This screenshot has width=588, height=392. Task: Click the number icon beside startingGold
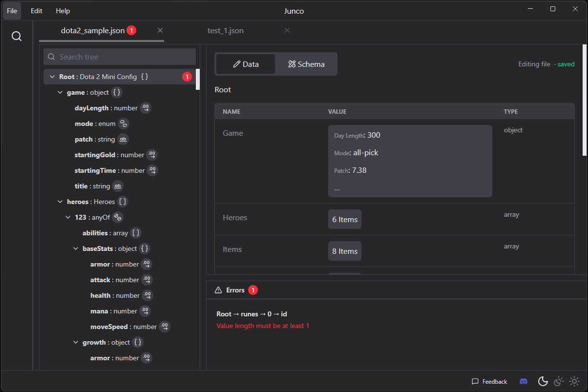point(152,155)
